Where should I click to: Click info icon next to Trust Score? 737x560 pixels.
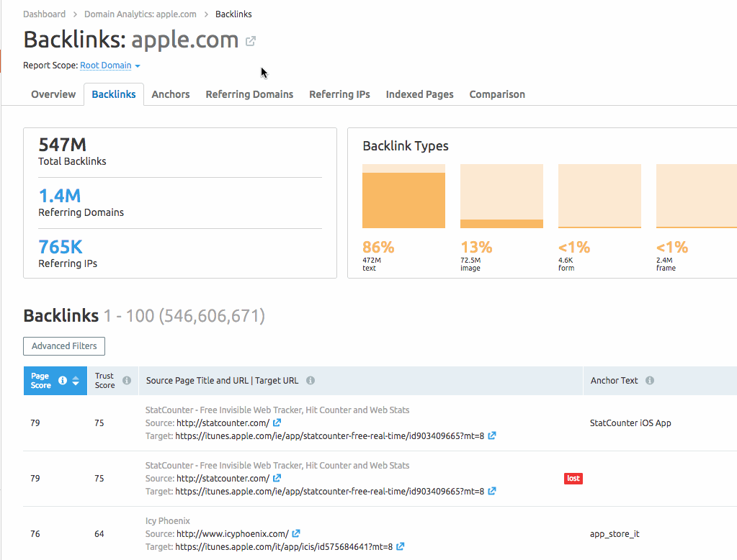[127, 381]
